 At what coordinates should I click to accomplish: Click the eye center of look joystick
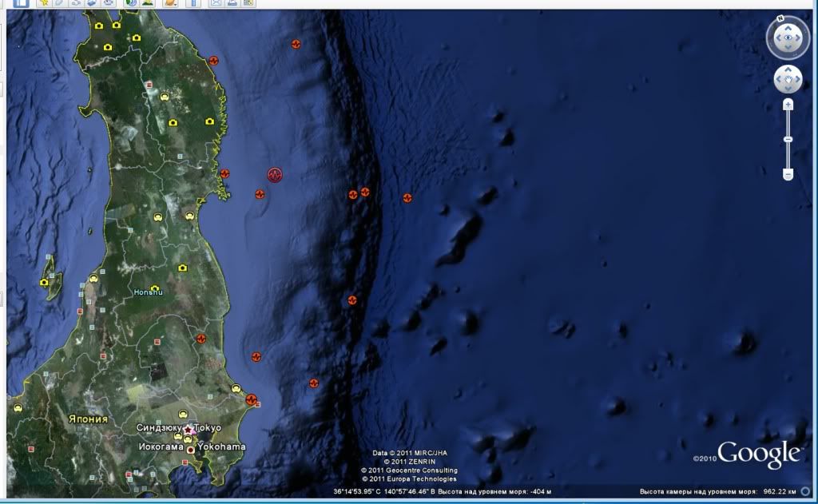coord(788,38)
